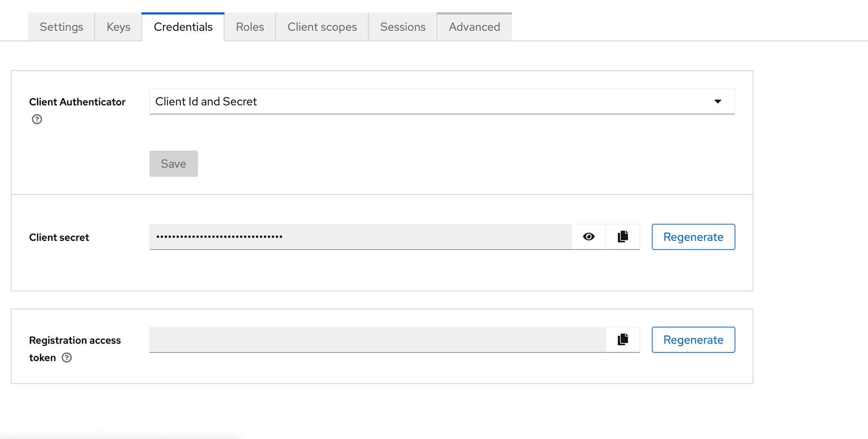
Task: Reveal the masked secret with the eye icon
Action: tap(588, 237)
